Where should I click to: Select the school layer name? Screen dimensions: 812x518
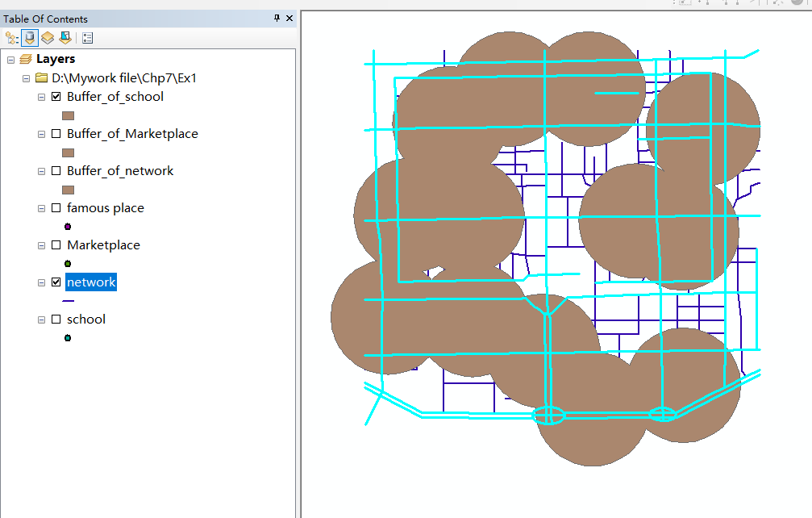[x=86, y=320]
